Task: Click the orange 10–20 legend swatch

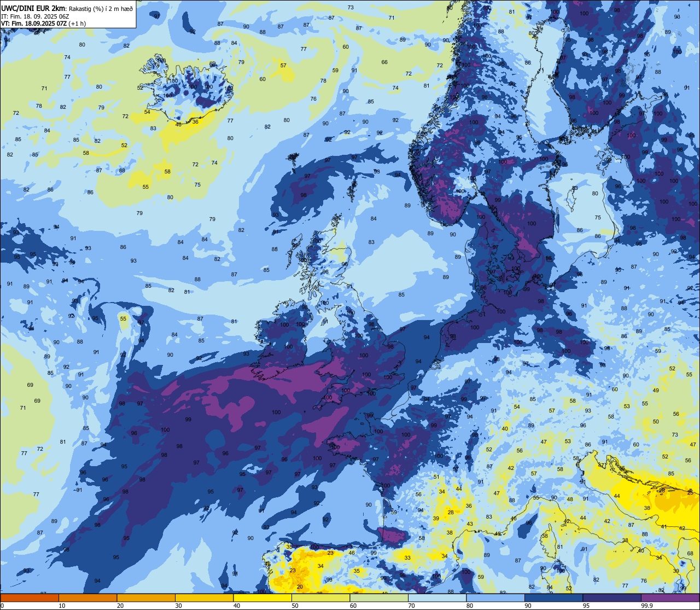Action: pos(87,597)
